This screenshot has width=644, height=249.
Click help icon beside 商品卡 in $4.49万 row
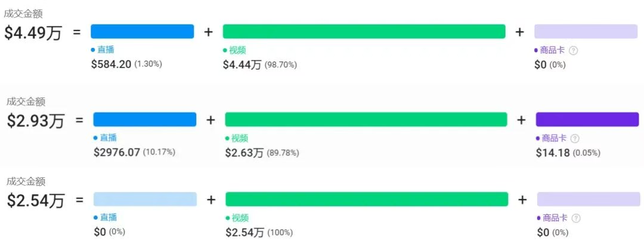tap(574, 51)
